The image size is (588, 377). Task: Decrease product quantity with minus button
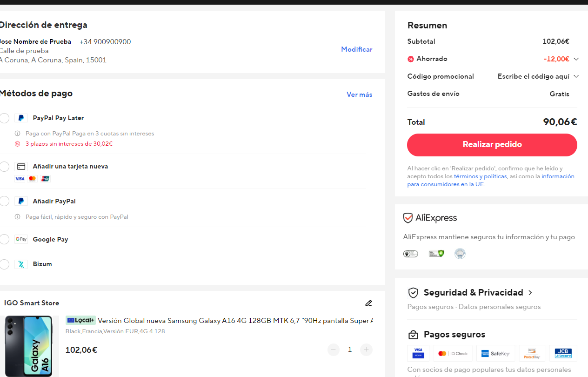point(334,350)
